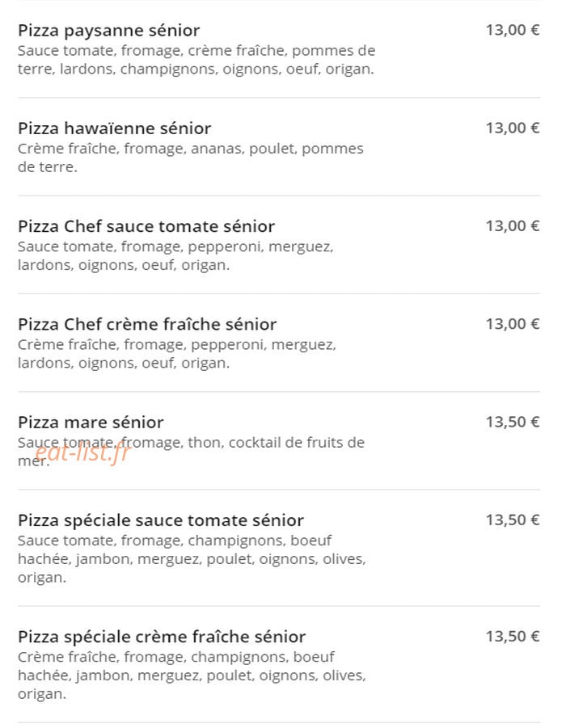Image resolution: width=566 pixels, height=728 pixels.
Task: Click the 13,50 € price for Pizza mare
Action: 513,422
